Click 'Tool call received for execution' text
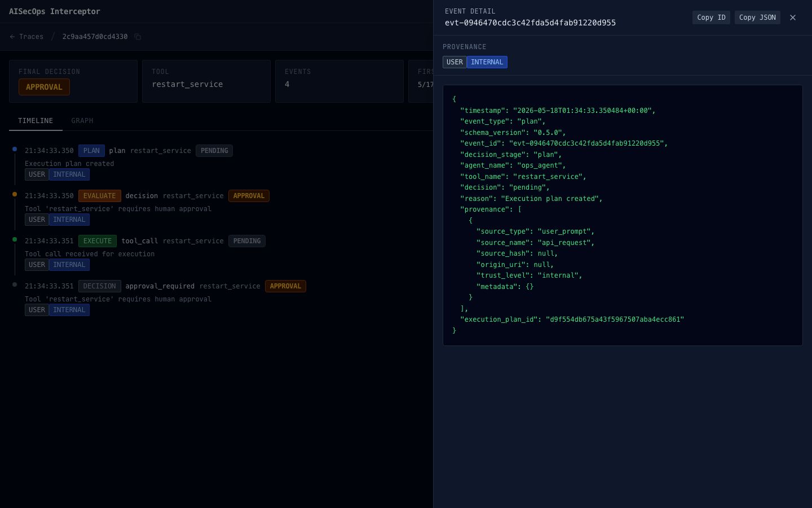 tap(90, 254)
